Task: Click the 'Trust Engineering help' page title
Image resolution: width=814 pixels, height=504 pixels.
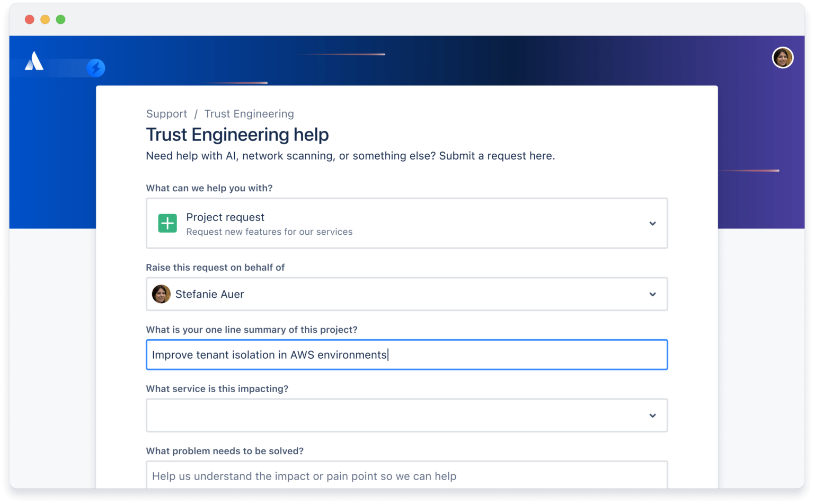Action: pos(237,135)
